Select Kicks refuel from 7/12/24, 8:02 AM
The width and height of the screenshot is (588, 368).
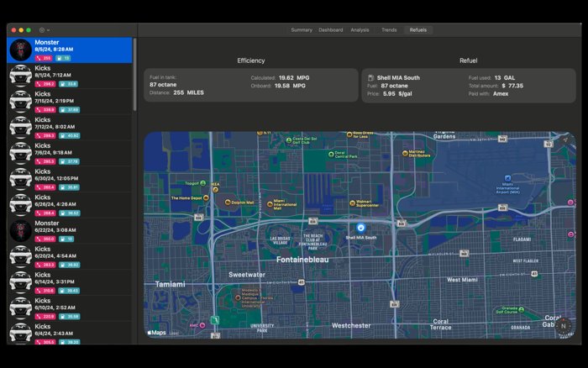pos(70,128)
